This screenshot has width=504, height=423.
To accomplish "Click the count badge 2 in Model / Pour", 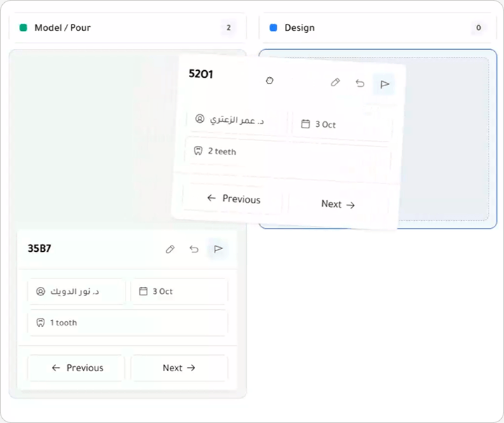I will point(229,27).
